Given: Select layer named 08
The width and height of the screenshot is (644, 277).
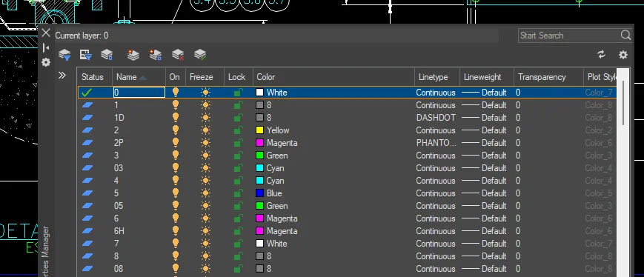Looking at the screenshot, I should coord(119,269).
